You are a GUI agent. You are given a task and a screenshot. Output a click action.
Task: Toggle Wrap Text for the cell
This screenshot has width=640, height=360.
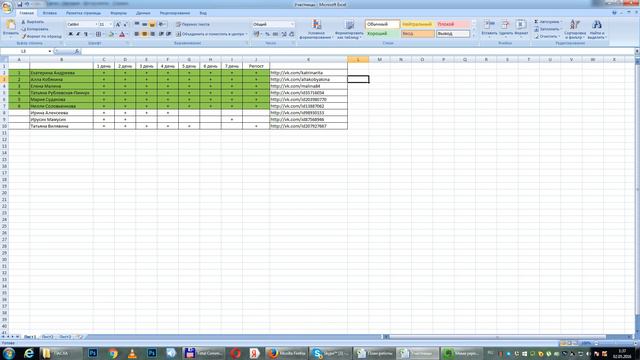(x=193, y=24)
